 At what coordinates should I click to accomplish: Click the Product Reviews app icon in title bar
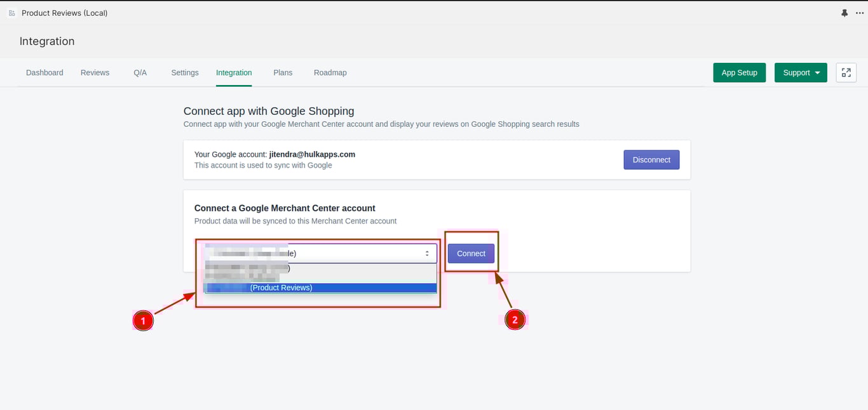[12, 13]
